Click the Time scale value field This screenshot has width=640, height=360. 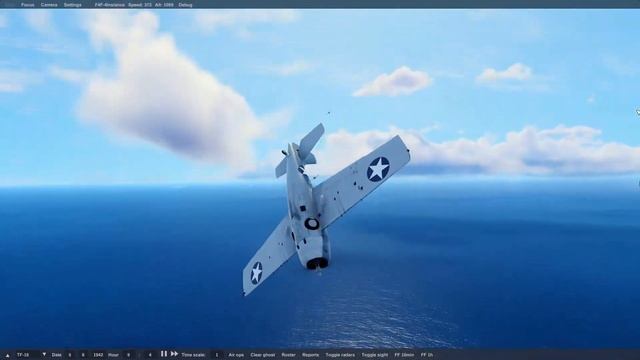point(217,355)
